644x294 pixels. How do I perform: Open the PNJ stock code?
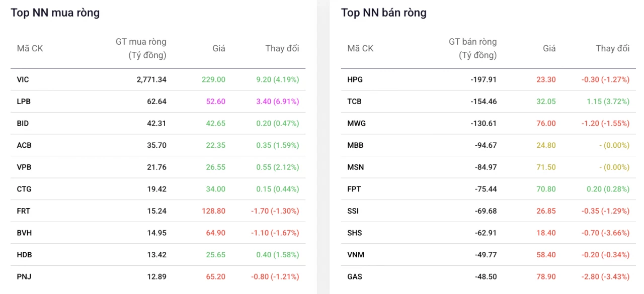pos(24,277)
